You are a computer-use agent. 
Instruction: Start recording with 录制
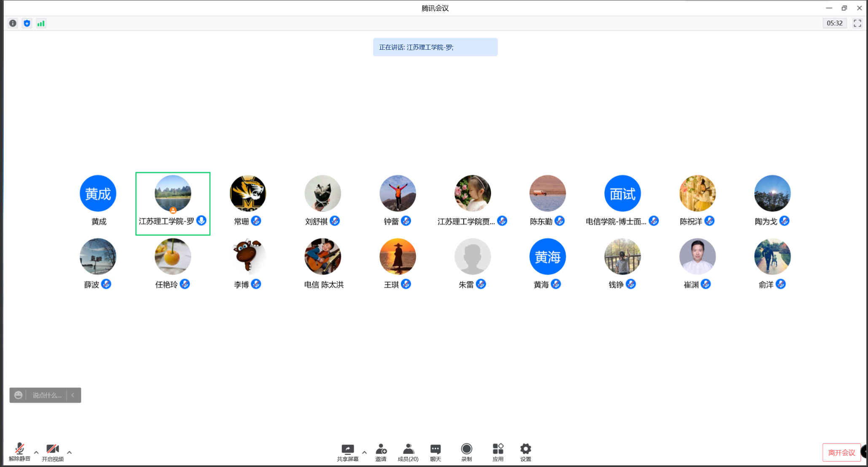(x=467, y=453)
